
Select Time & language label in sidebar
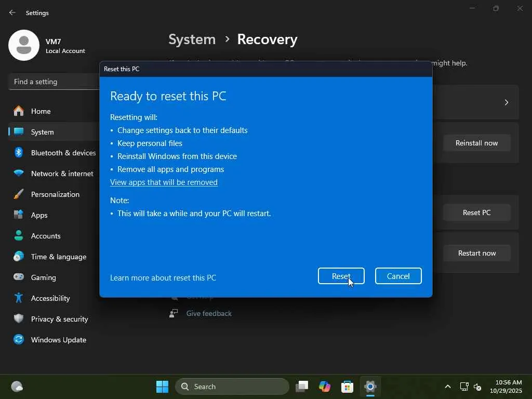59,257
